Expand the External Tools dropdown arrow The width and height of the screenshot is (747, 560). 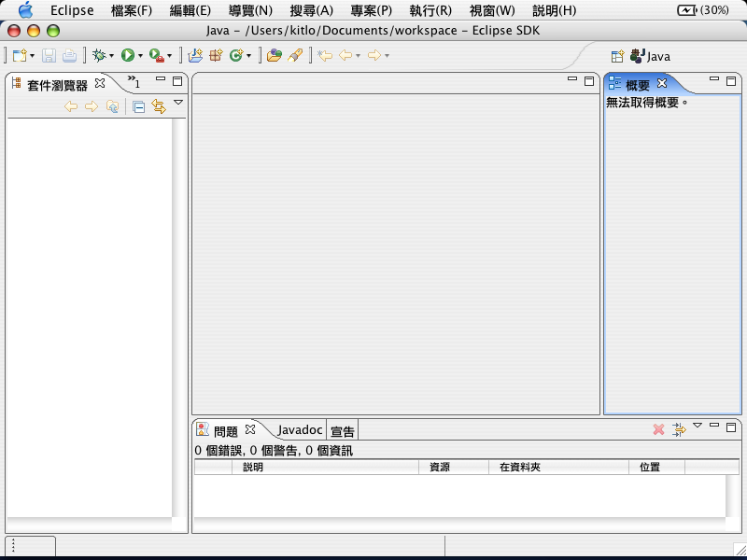click(169, 56)
